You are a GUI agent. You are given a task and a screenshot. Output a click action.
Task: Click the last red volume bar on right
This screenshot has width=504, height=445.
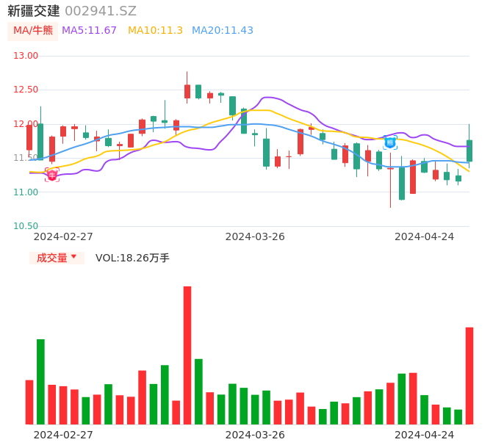click(469, 375)
